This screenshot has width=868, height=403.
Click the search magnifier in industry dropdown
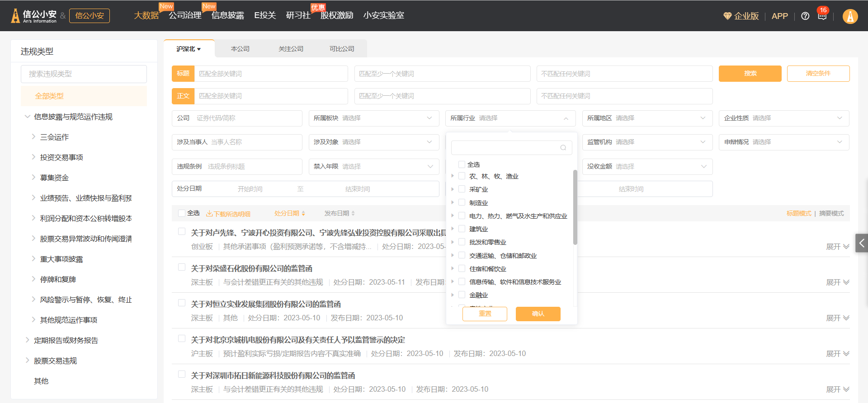[563, 148]
